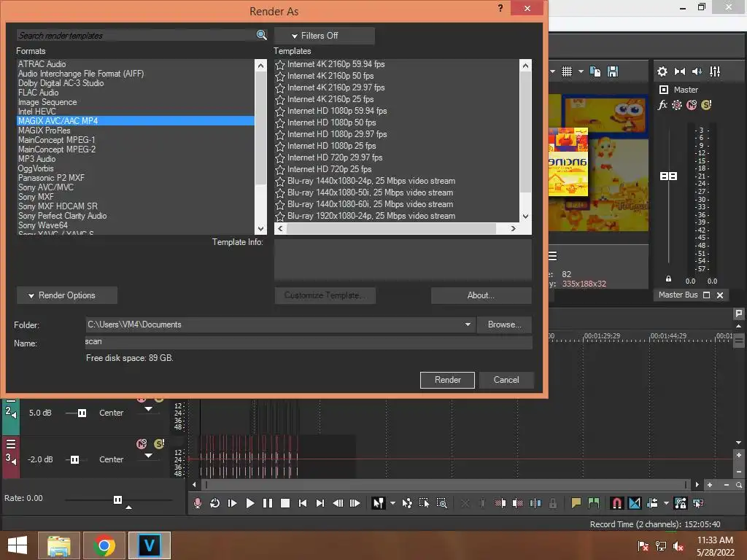Viewport: 747px width, 560px height.
Task: Select Sony XAVC / XAVC S format row
Action: [136, 233]
